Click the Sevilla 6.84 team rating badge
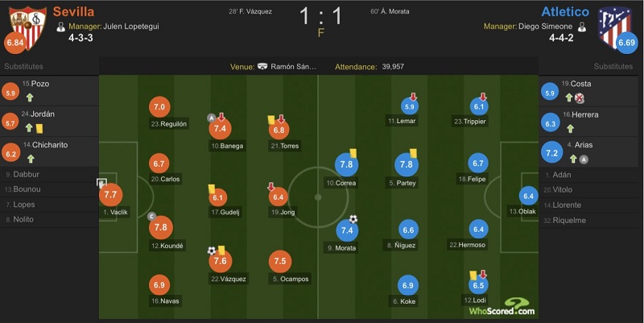Image resolution: width=644 pixels, height=323 pixels. 14,43
